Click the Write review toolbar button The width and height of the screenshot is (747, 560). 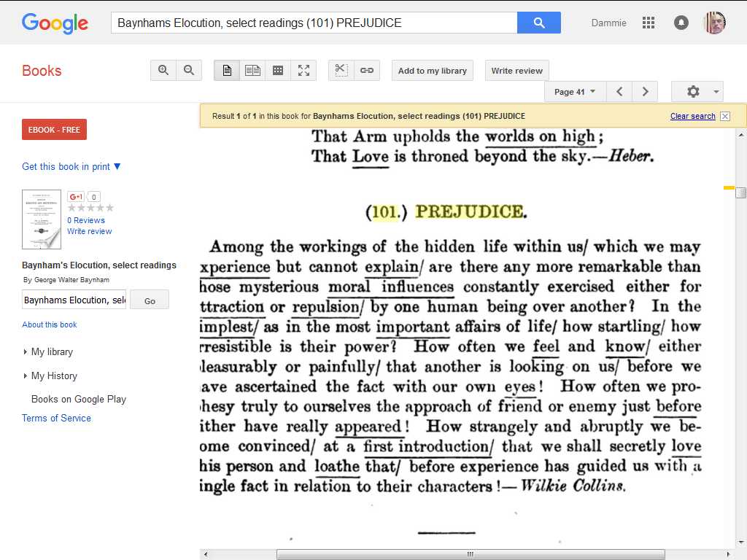[x=517, y=71]
